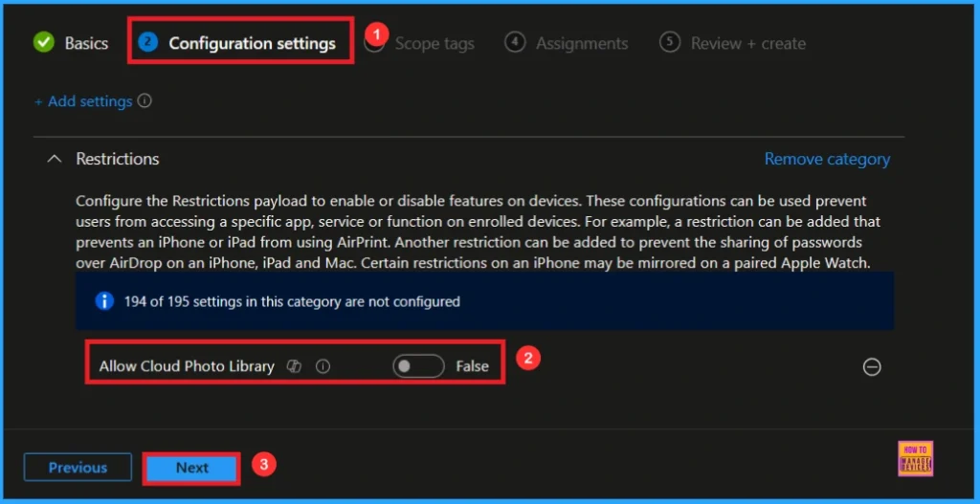Remove the Allow Cloud Photo Library setting
This screenshot has height=504, width=980.
pyautogui.click(x=872, y=367)
